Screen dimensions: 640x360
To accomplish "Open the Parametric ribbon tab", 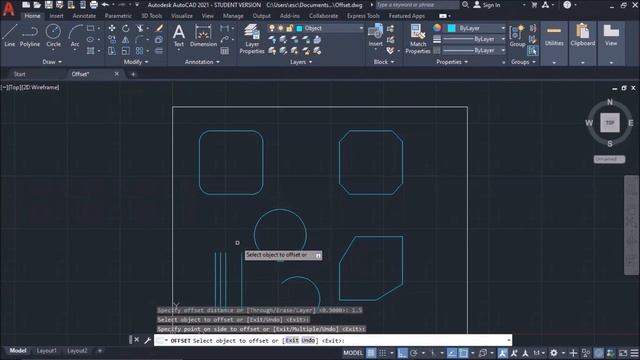I will point(118,16).
